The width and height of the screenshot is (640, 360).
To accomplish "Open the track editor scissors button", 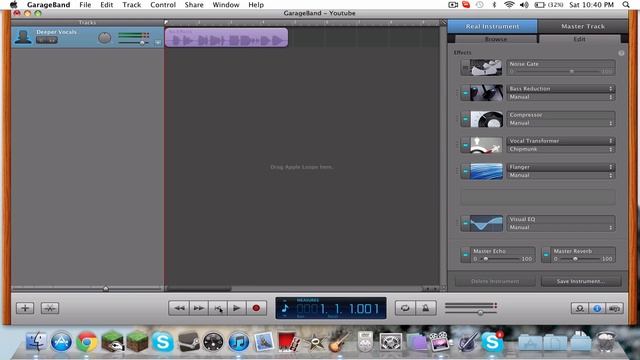I will [50, 308].
